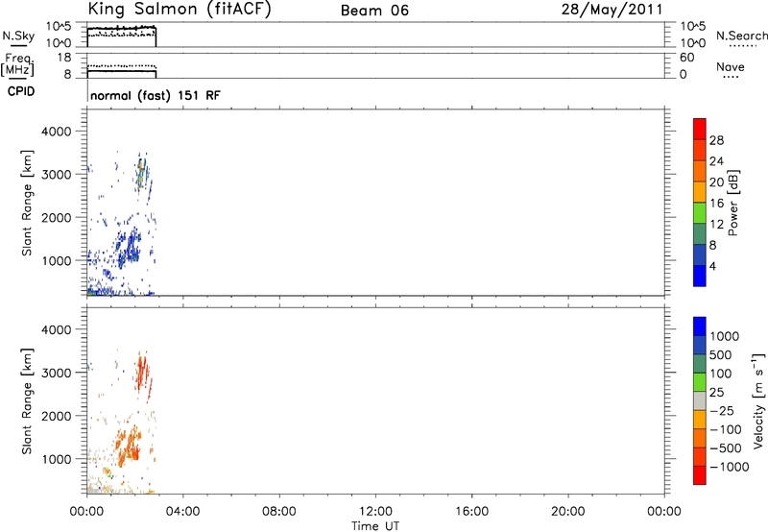Select the 2000 tick in the velocity panel
The width and height of the screenshot is (768, 532).
pyautogui.click(x=57, y=416)
